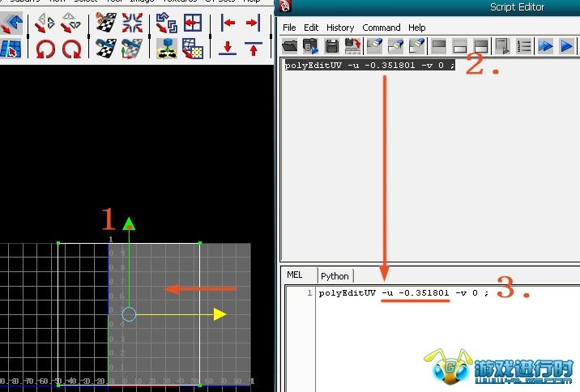Click line number 1 in input gutter
The image size is (580, 392).
tap(309, 293)
